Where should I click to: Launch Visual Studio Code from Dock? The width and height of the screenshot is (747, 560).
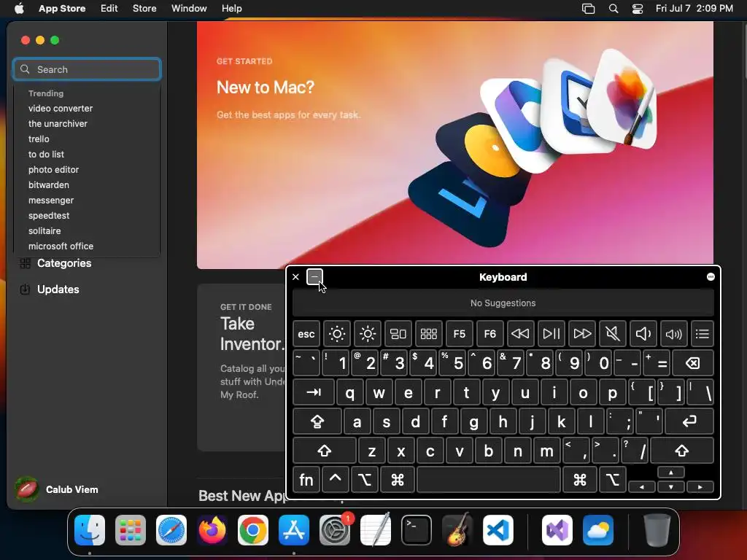point(498,530)
